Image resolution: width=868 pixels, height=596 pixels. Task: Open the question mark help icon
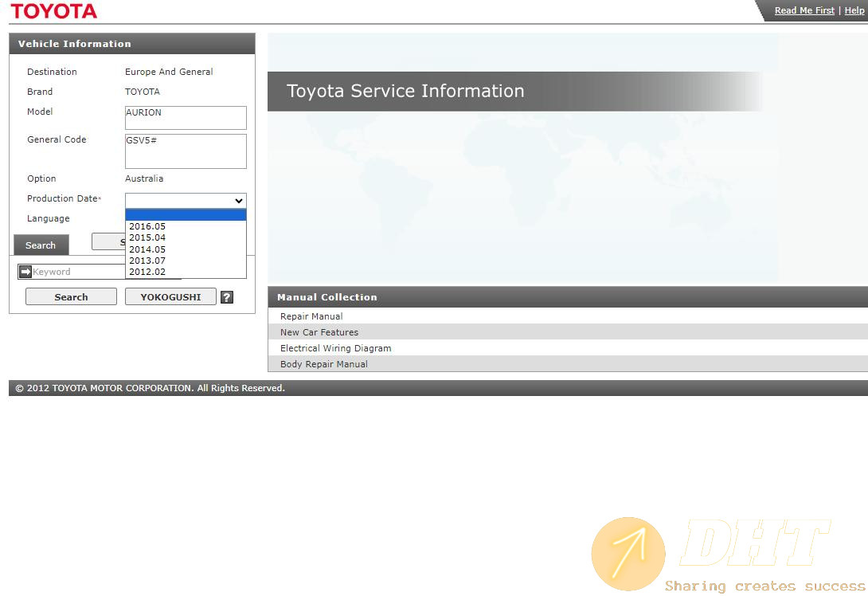pos(226,297)
